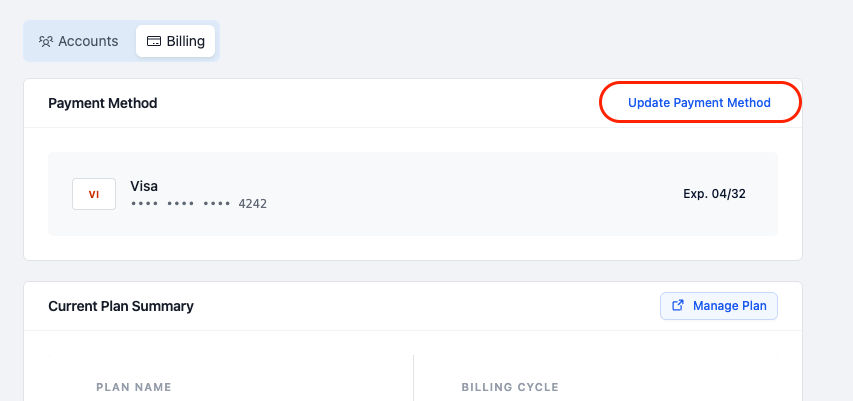Viewport: 853px width, 401px height.
Task: Click the Visa card name text
Action: coord(144,186)
